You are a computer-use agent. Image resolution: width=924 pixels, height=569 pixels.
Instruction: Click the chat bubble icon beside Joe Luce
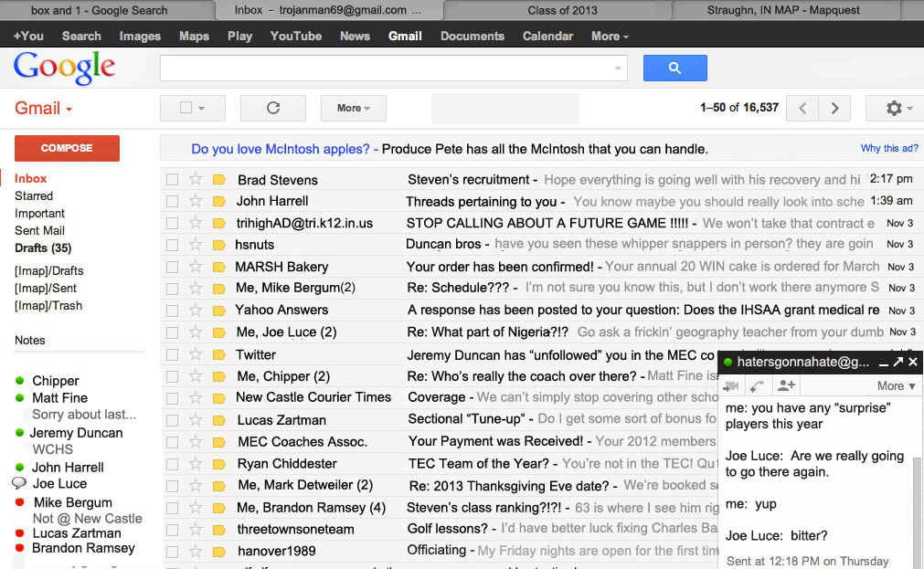(19, 483)
